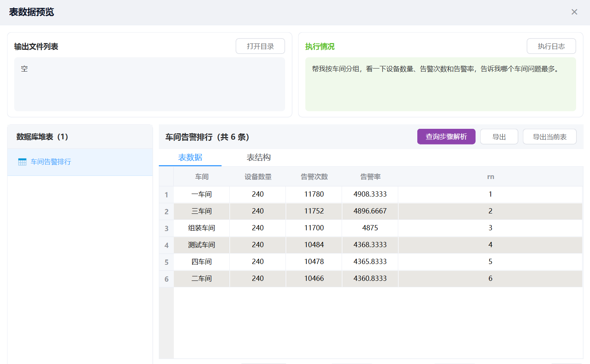Screen dimensions: 590x364
Task: Switch to the 表数据 tab
Action: (190, 157)
